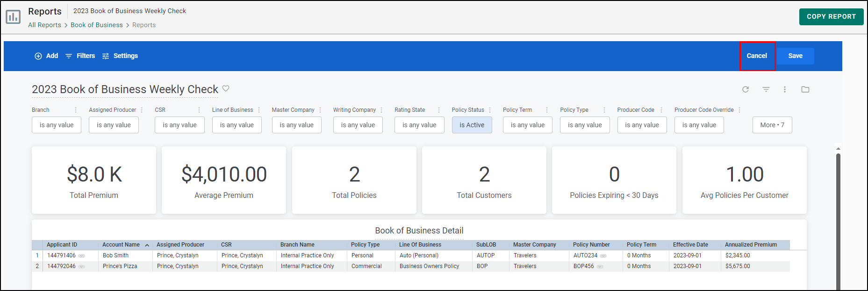Open Policy Term filter kebab menu
Viewport: 868px width, 291px height.
[547, 110]
